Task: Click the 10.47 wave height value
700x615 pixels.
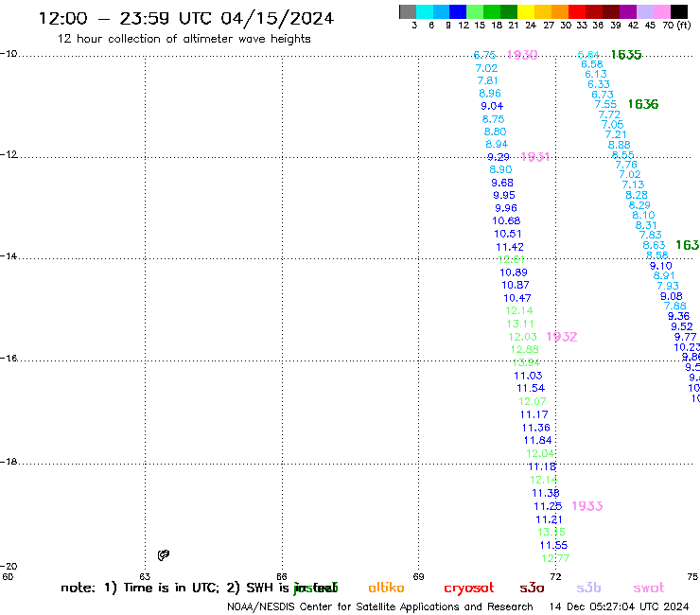Action: [517, 298]
